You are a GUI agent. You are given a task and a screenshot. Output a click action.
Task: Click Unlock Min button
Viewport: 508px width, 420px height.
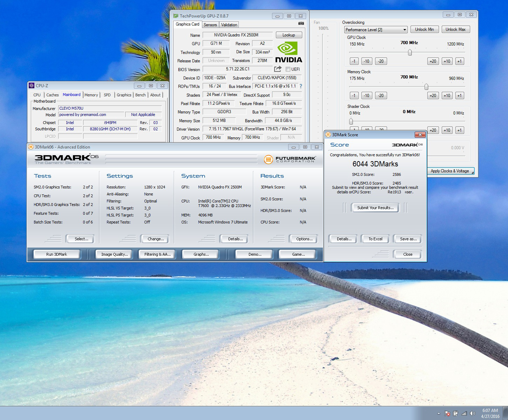tap(424, 29)
